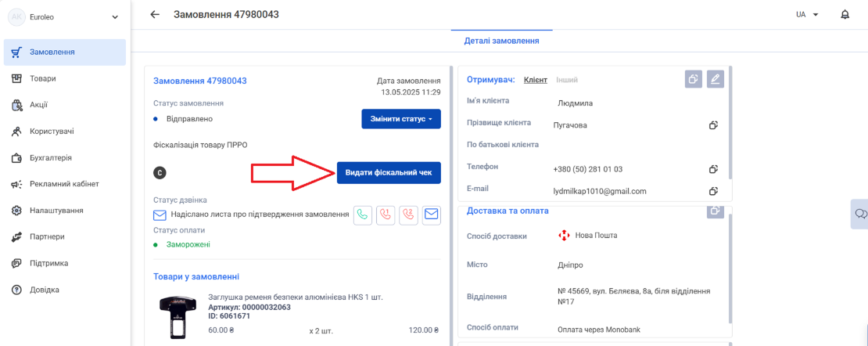Open Рекламний кабінет in the sidebar
This screenshot has width=868, height=346.
pyautogui.click(x=66, y=183)
